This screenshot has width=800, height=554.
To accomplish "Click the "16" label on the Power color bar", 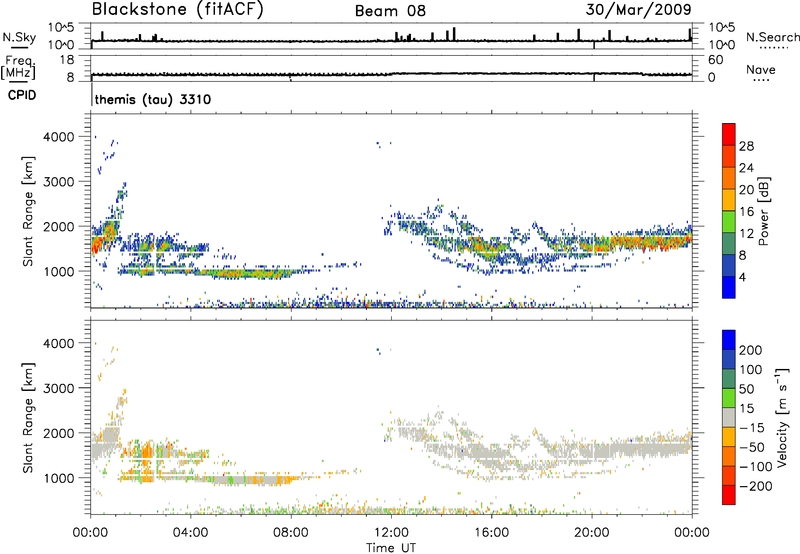I will 746,212.
